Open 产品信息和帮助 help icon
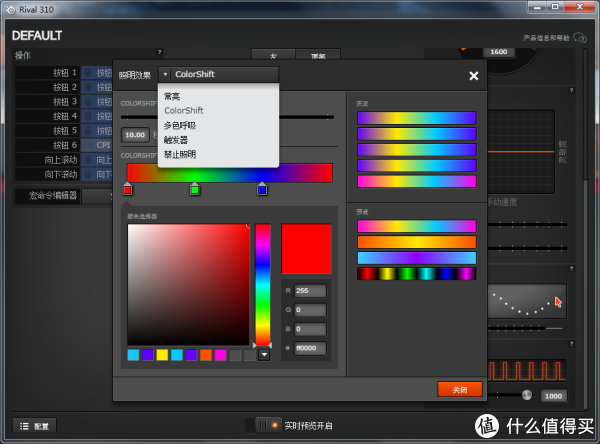This screenshot has width=600, height=444. click(580, 38)
